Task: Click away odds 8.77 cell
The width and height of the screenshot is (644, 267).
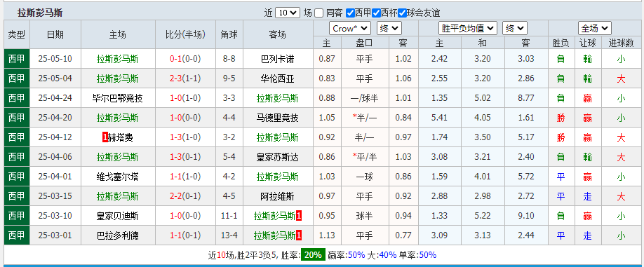Action: click(x=526, y=98)
